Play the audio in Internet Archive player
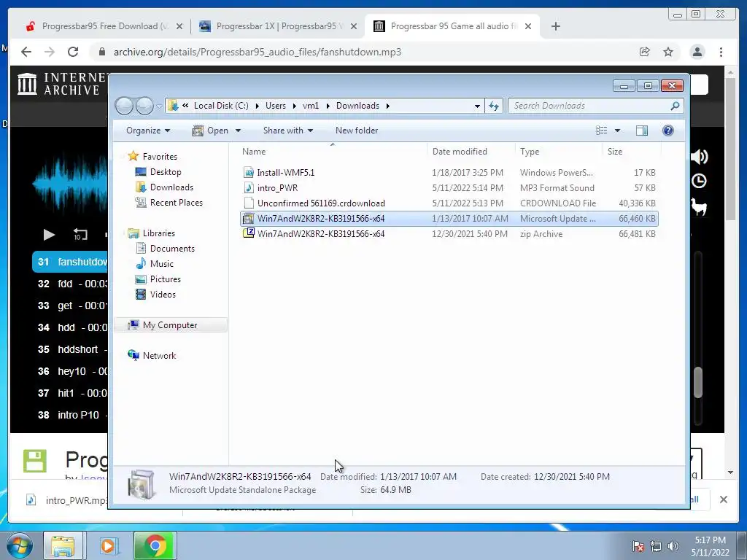Viewport: 747px width, 560px height. tap(49, 234)
